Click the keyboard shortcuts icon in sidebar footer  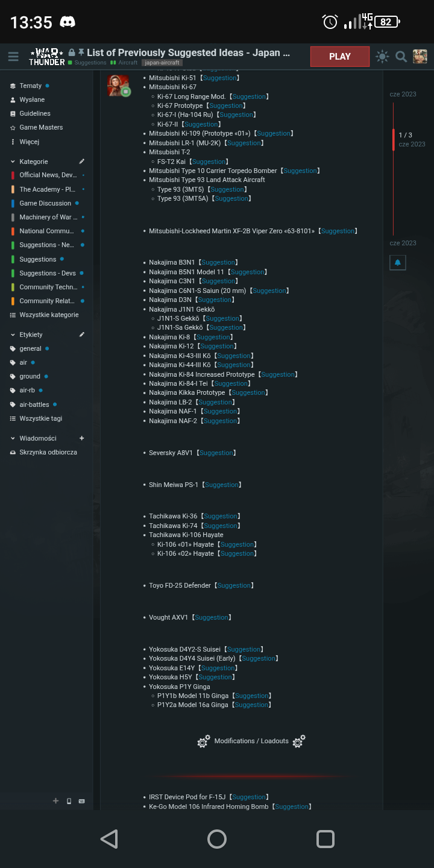pos(82,801)
